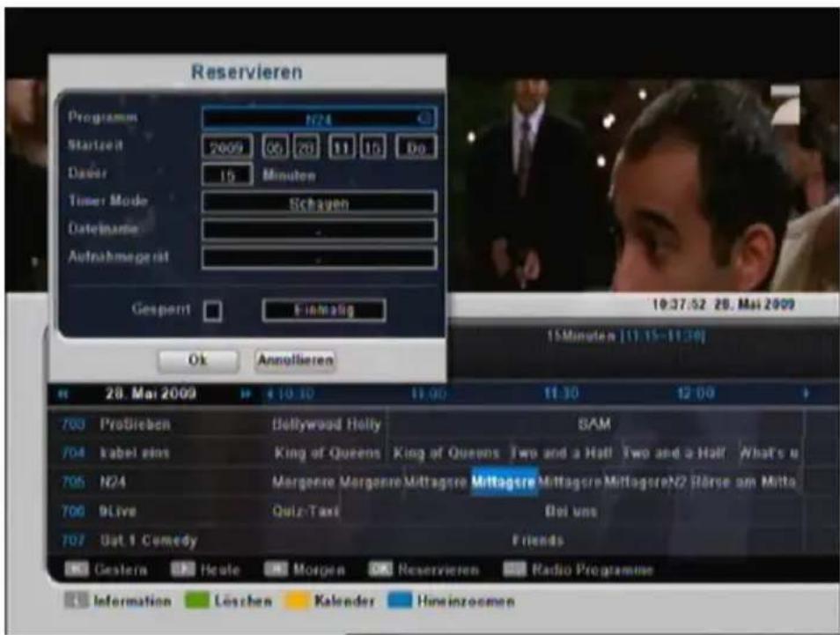Click the left arrow before 10:30 on the timeline
This screenshot has height=635, width=840.
[270, 395]
